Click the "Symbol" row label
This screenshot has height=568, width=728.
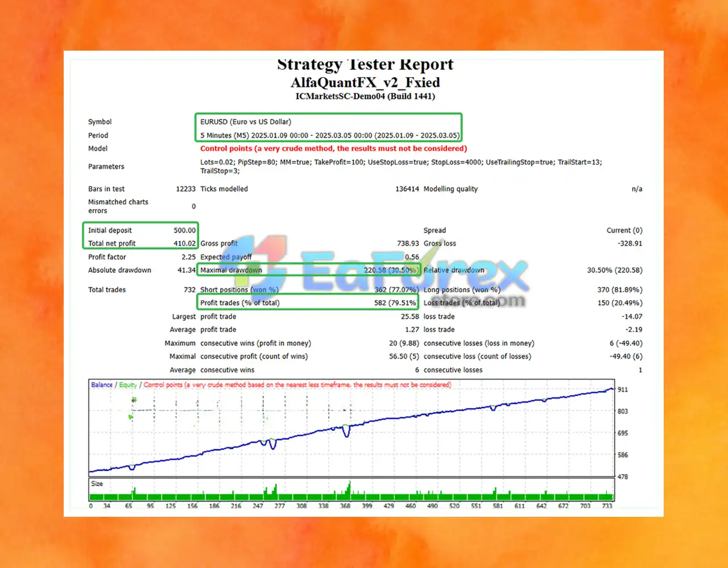(x=100, y=122)
